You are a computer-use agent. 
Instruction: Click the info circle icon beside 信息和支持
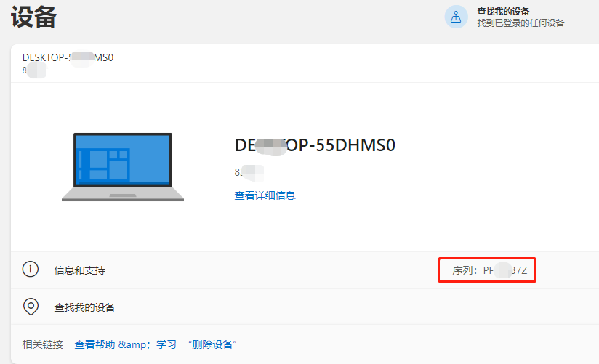pyautogui.click(x=31, y=270)
